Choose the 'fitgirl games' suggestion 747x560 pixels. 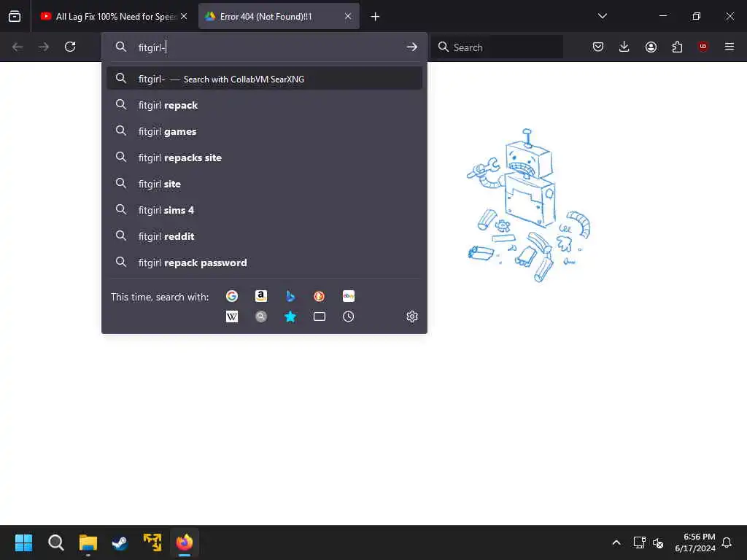coord(264,131)
